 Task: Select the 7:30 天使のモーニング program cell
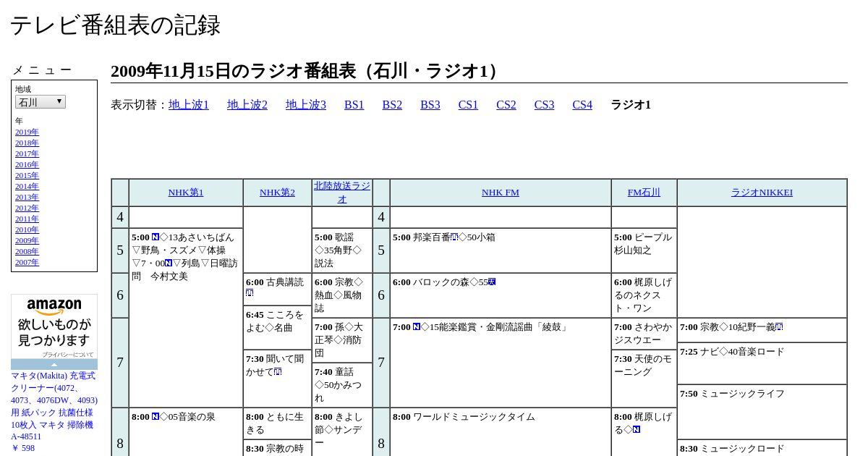644,379
